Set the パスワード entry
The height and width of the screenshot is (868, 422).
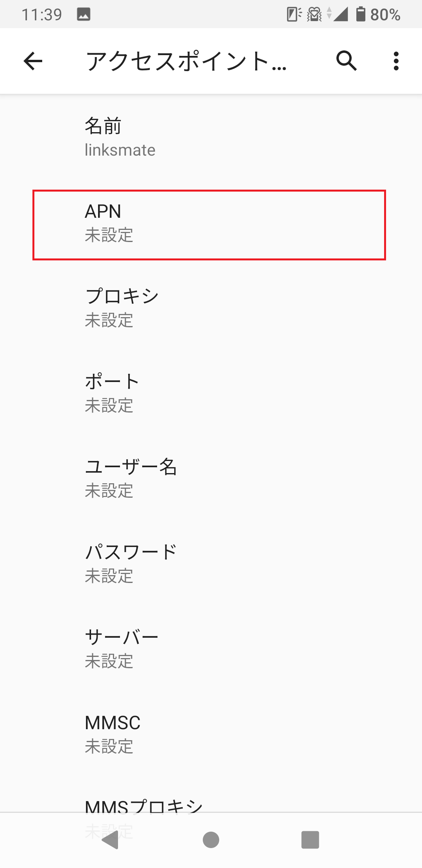click(211, 564)
